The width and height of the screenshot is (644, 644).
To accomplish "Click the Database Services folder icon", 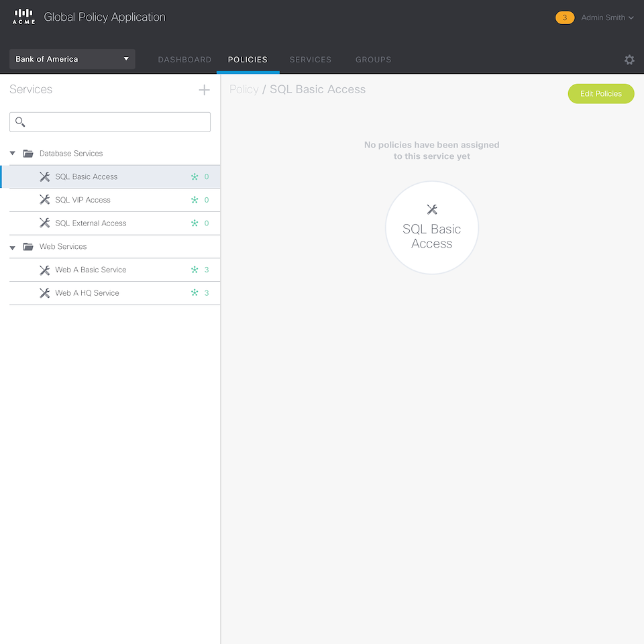I will tap(28, 154).
